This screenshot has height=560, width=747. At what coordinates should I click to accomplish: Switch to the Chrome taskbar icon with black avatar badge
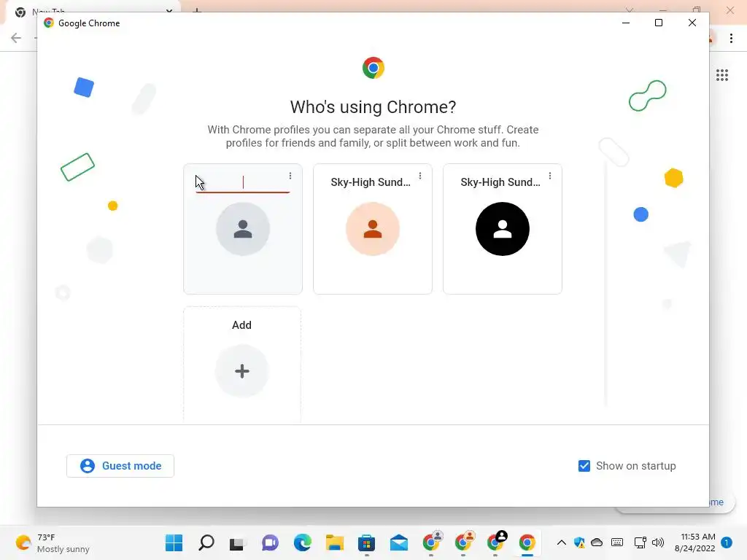(x=496, y=542)
